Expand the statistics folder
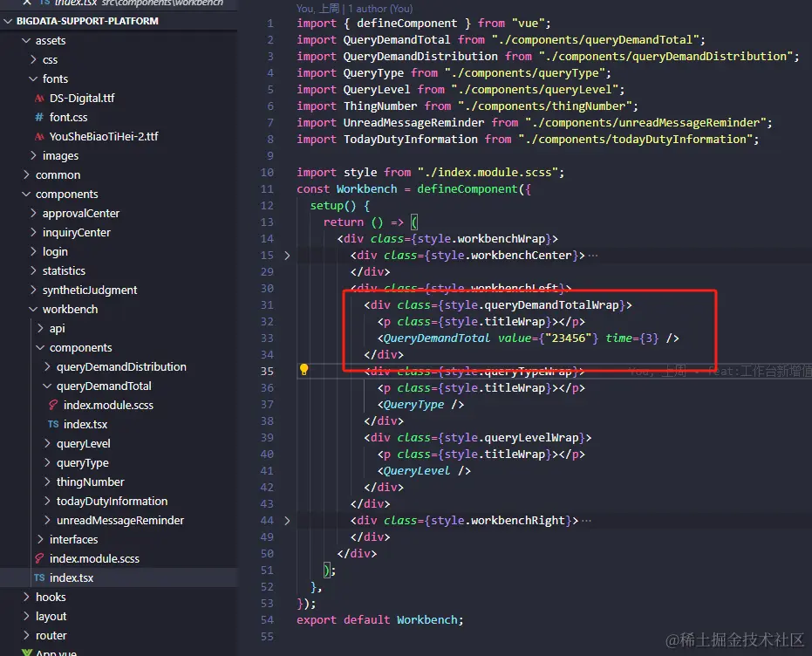Screen dimensions: 812x656 pos(34,270)
